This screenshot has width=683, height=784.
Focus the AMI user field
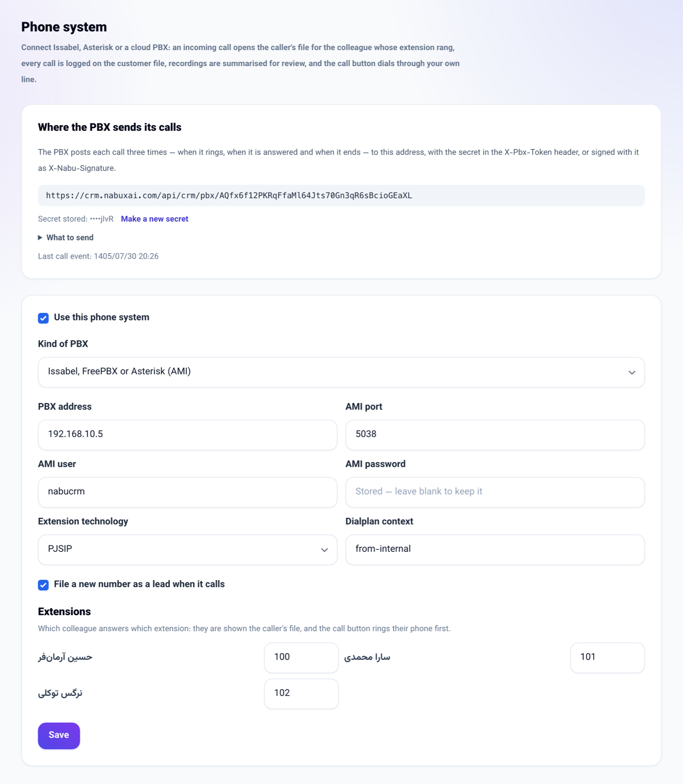[187, 492]
